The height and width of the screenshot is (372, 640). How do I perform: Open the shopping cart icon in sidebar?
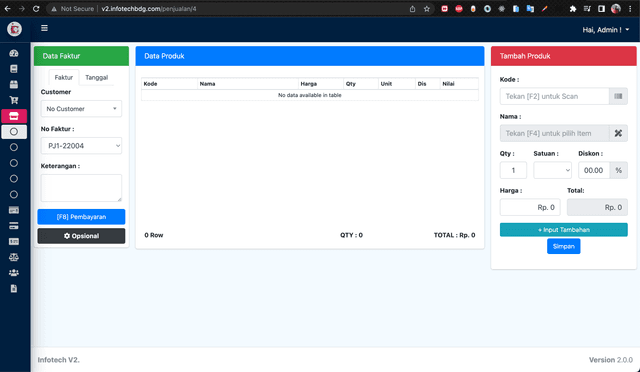pyautogui.click(x=14, y=100)
